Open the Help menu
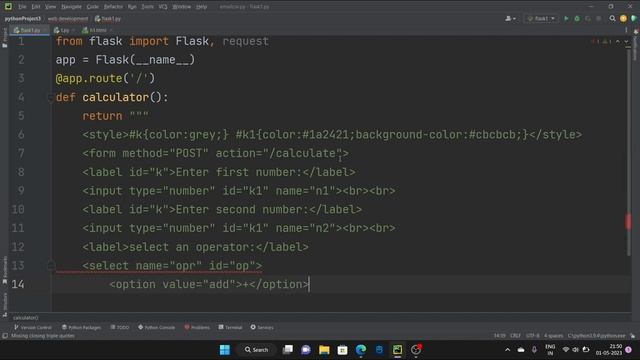640x360 pixels. click(201, 7)
